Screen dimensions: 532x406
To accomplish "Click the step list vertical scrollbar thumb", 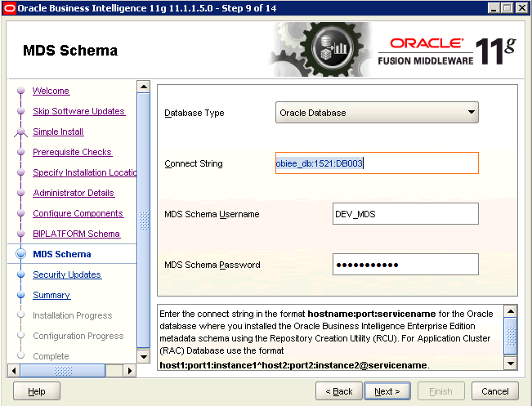I will coord(144,221).
